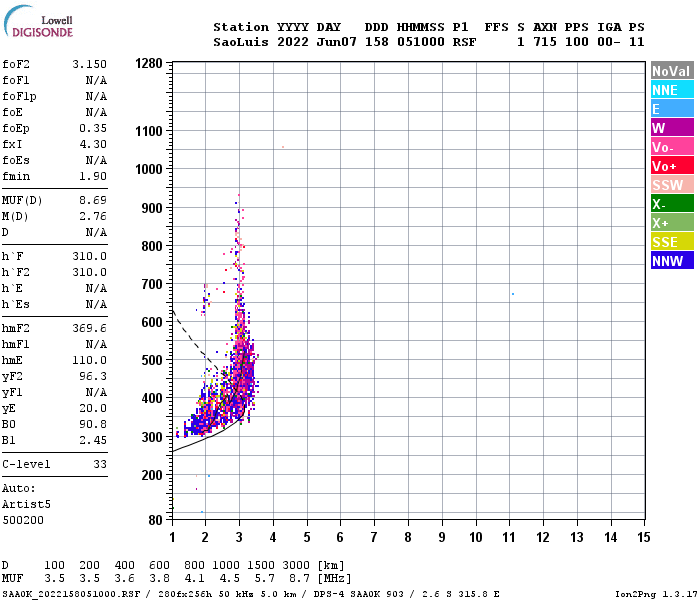Click the 051000 time in header
Viewport: 700px width, 600px height.
click(x=421, y=42)
